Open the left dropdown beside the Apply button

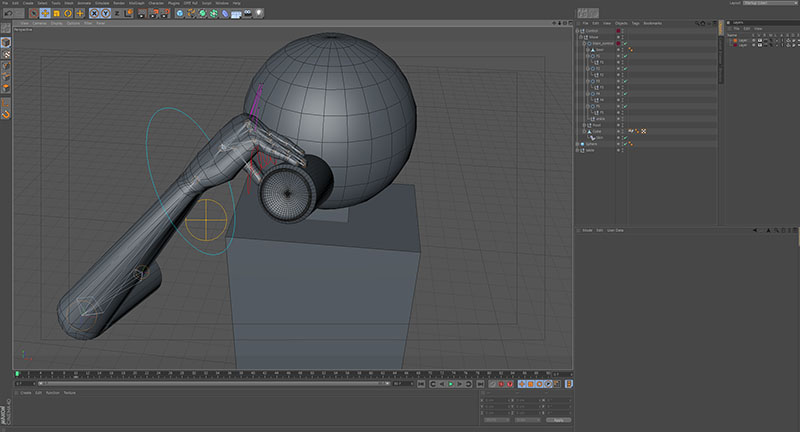497,420
